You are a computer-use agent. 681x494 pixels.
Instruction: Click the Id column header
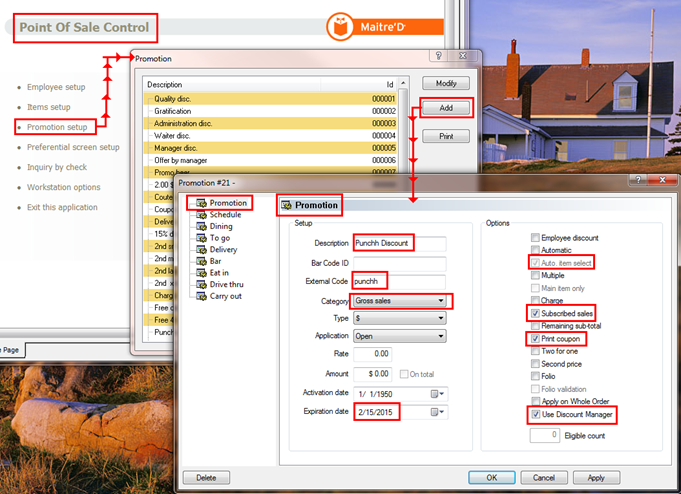359,84
